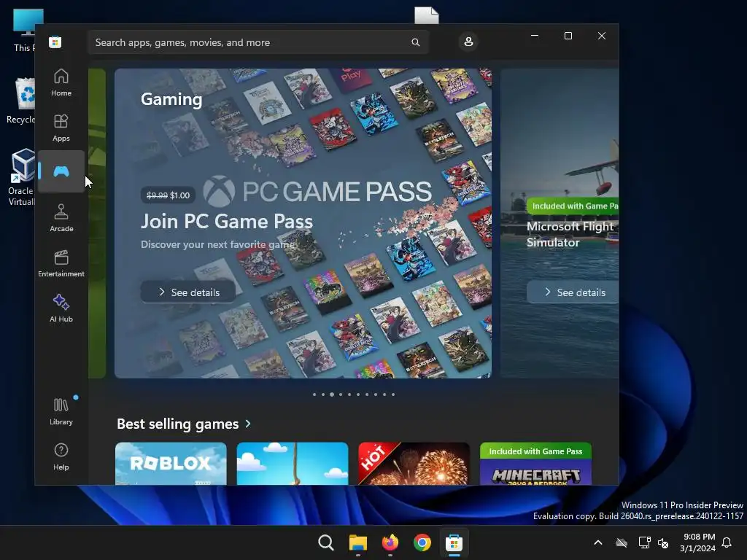Click See details for Microsoft Flight Simulator
The height and width of the screenshot is (560, 747).
point(573,292)
